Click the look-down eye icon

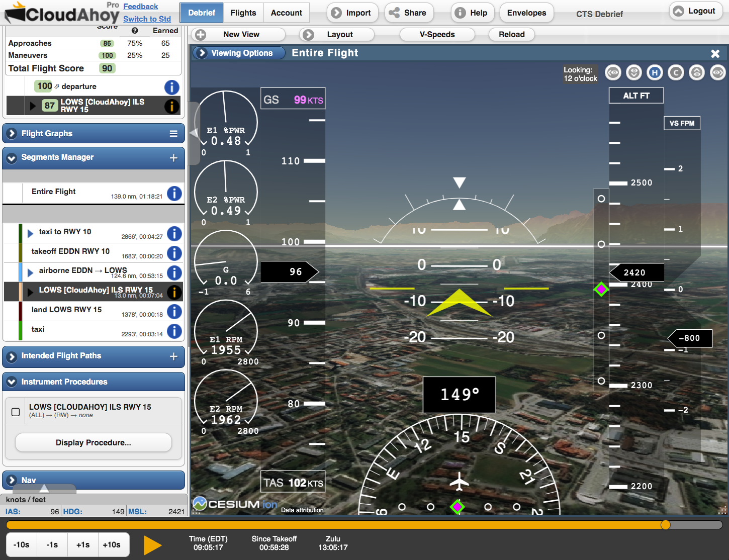click(x=634, y=73)
